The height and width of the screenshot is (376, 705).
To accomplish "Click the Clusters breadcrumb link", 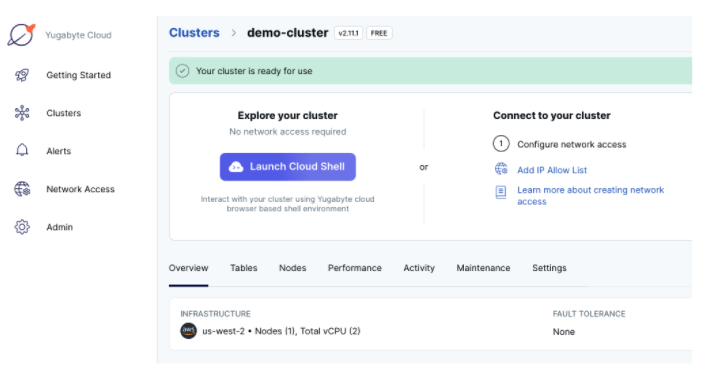I will [194, 33].
